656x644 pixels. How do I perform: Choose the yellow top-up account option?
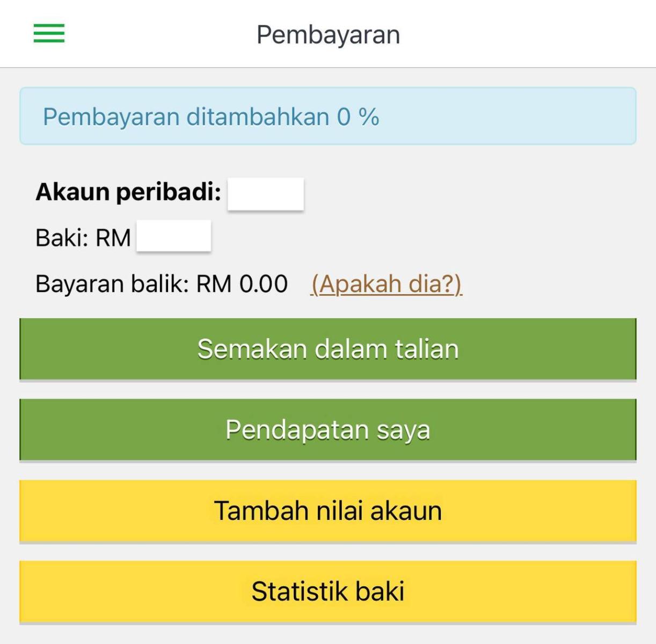(328, 510)
